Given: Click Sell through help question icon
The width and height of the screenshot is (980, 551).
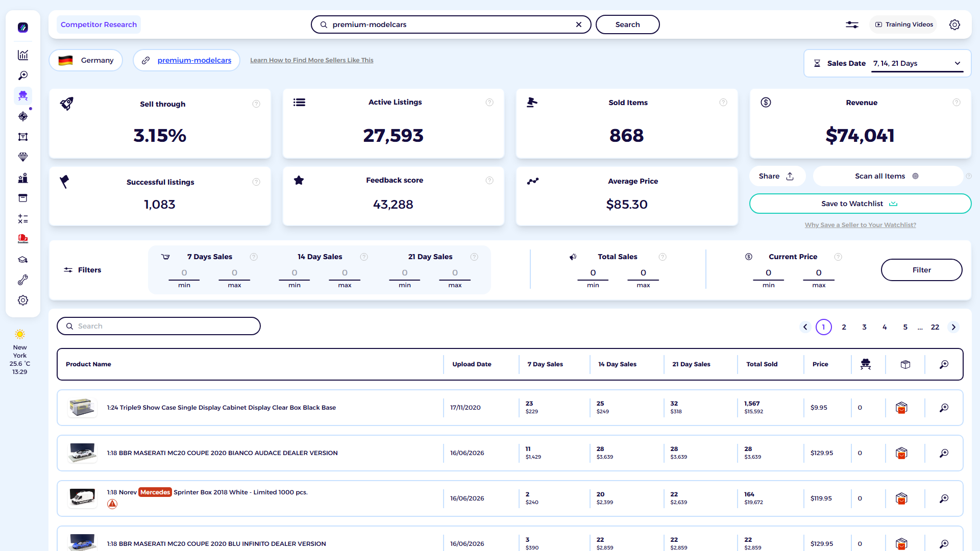Looking at the screenshot, I should (256, 104).
